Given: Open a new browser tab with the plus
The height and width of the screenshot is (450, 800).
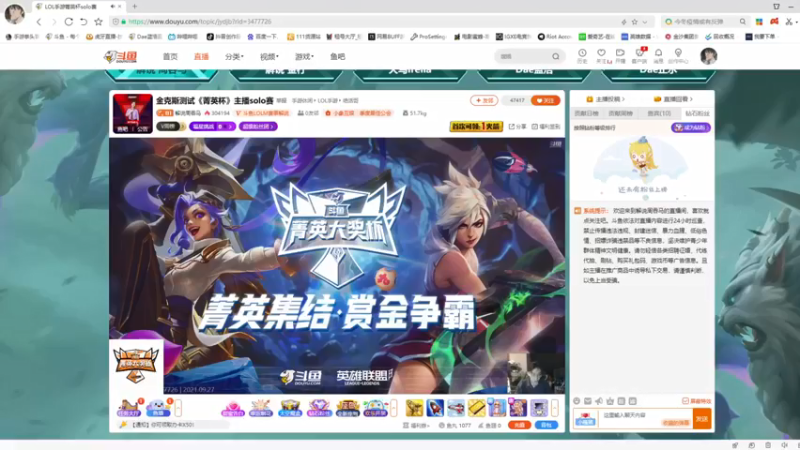Looking at the screenshot, I should pos(135,7).
